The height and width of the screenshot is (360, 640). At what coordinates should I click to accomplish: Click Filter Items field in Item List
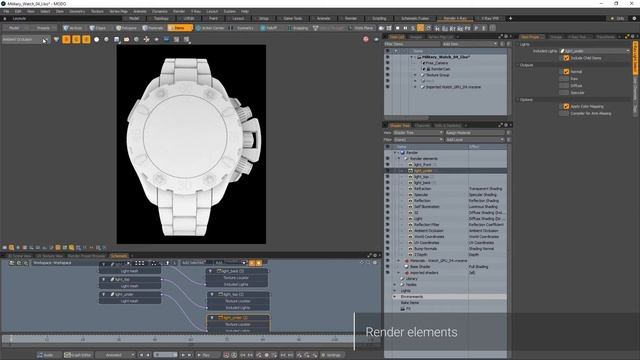point(412,44)
